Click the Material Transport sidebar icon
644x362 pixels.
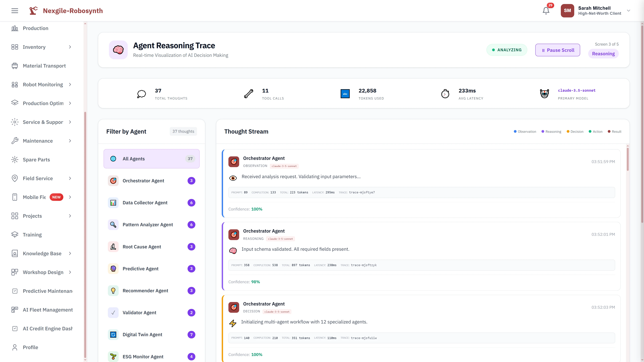point(14,66)
